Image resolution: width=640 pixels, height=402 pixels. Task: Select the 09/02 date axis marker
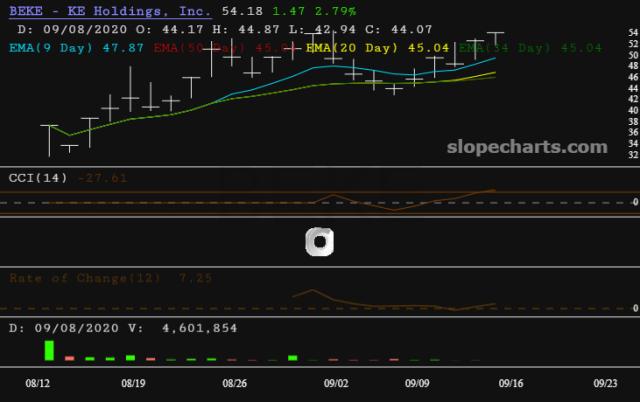pos(336,383)
